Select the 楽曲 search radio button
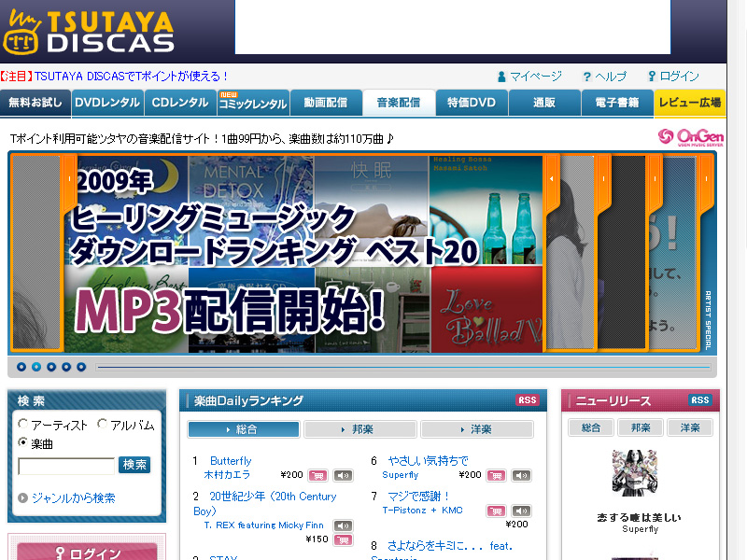 point(22,442)
